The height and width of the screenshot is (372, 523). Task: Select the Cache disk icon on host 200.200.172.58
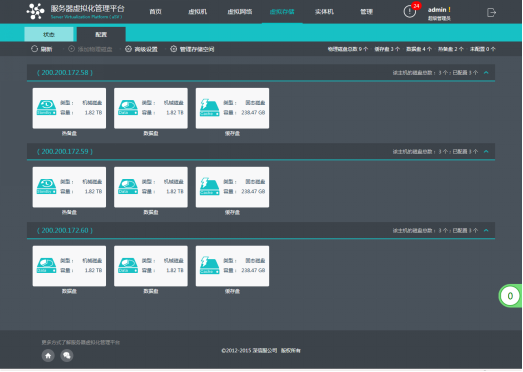pos(209,108)
